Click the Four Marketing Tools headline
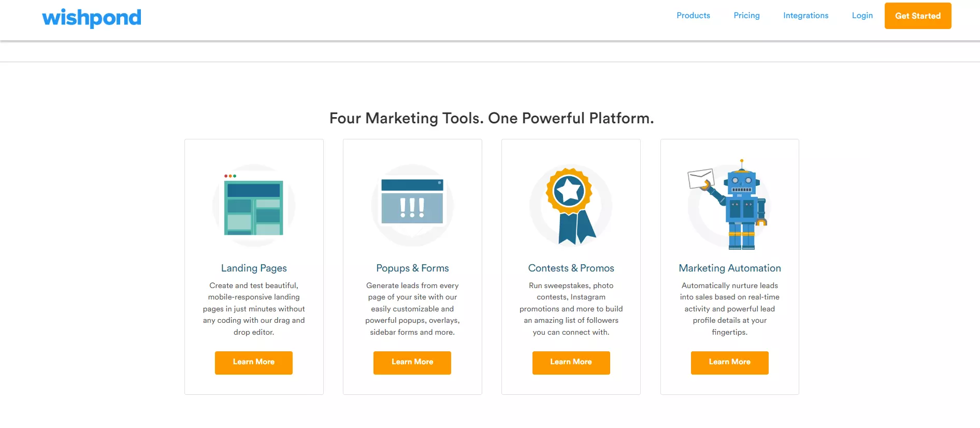This screenshot has height=428, width=980. 491,119
